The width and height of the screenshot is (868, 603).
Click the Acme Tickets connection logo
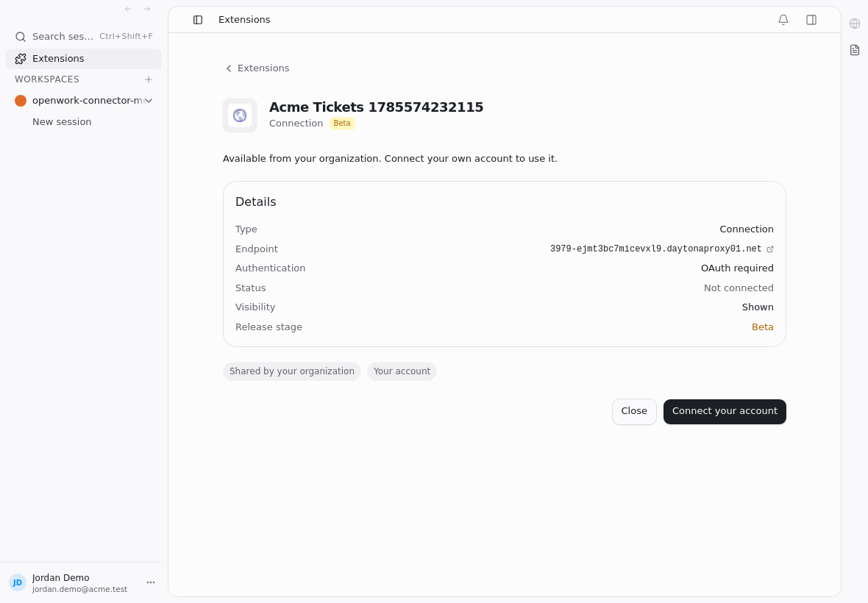click(240, 115)
